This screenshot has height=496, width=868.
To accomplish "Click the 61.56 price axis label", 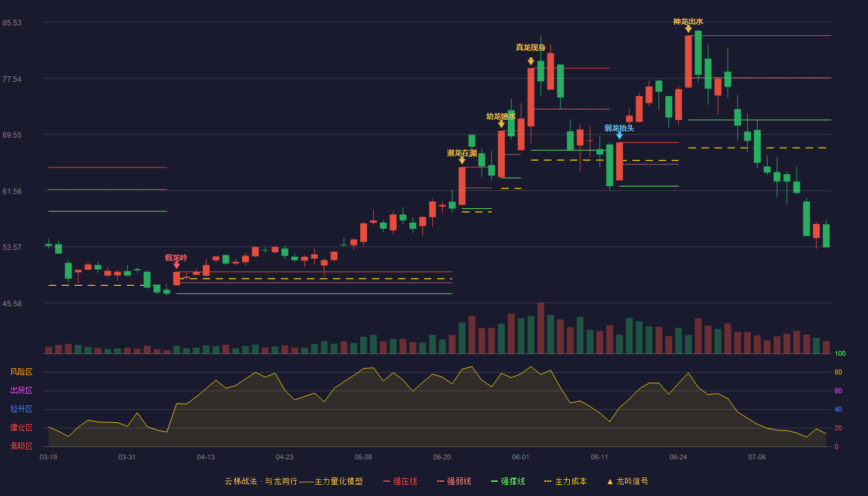I will click(x=12, y=192).
